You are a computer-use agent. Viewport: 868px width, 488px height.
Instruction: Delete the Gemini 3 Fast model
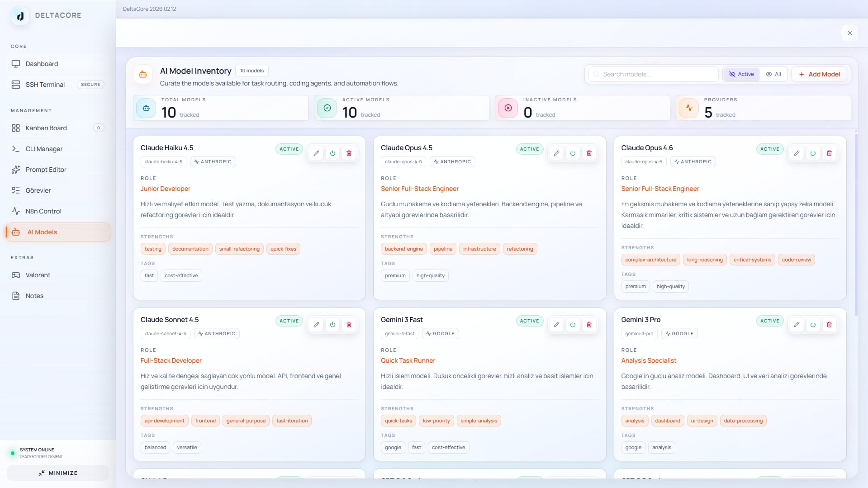click(589, 324)
